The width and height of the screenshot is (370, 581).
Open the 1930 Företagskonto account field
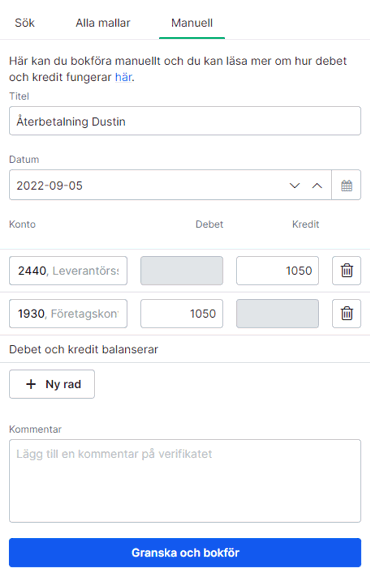click(68, 313)
